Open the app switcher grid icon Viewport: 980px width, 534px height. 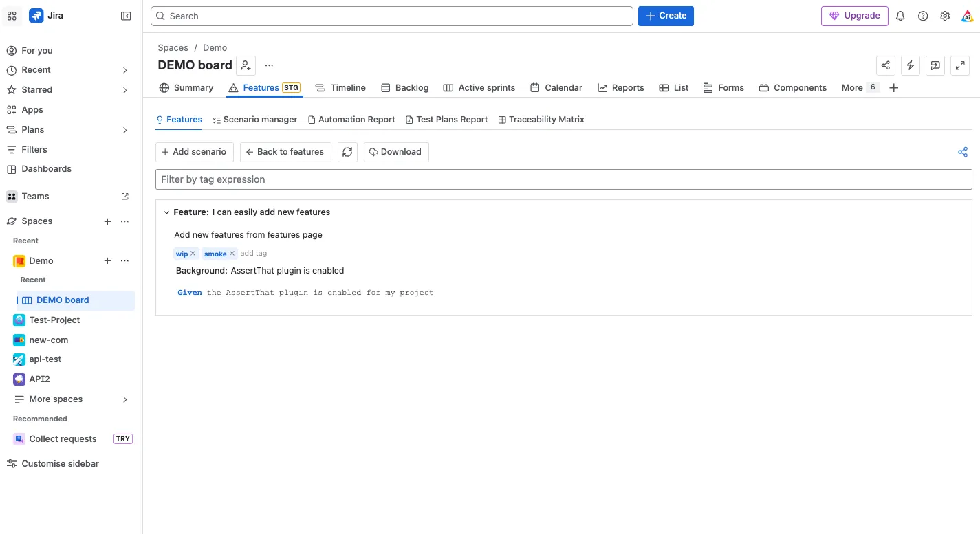pos(12,16)
